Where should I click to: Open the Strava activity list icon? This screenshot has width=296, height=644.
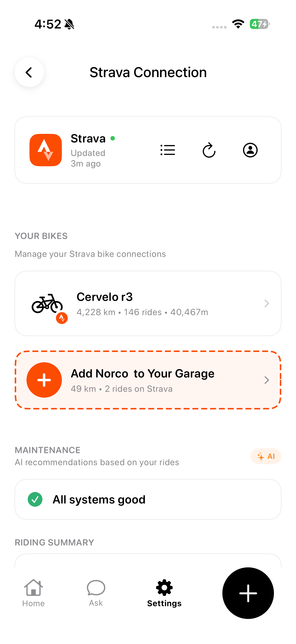coord(168,150)
